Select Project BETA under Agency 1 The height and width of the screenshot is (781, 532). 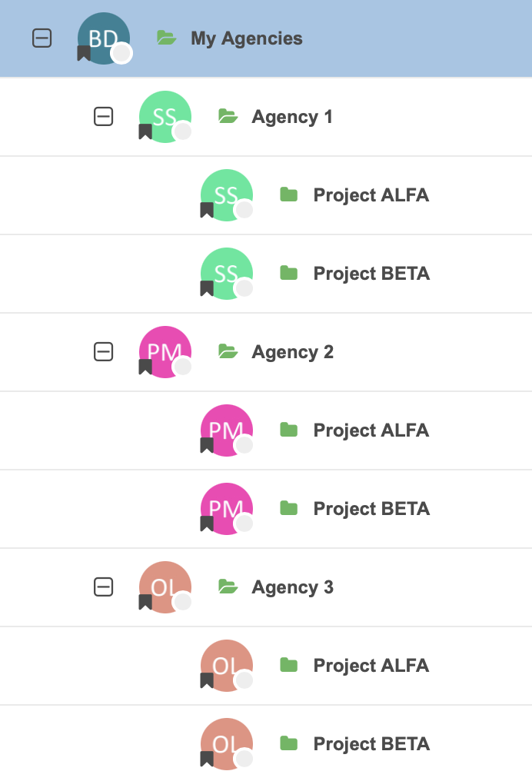(x=371, y=274)
